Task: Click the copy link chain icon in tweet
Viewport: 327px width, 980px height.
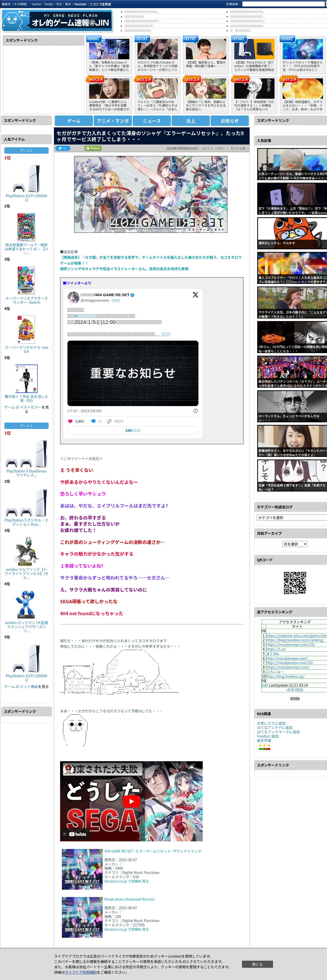Action: [x=109, y=421]
